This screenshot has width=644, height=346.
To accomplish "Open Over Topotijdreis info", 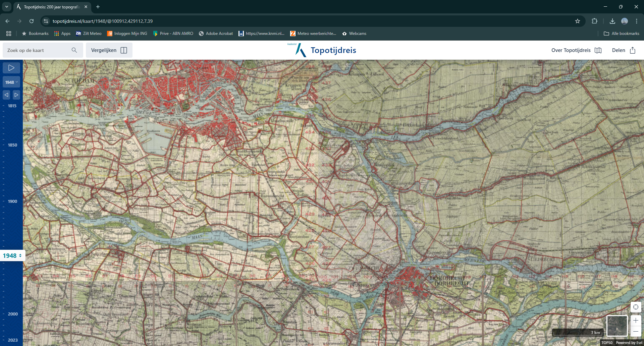I will pos(576,50).
